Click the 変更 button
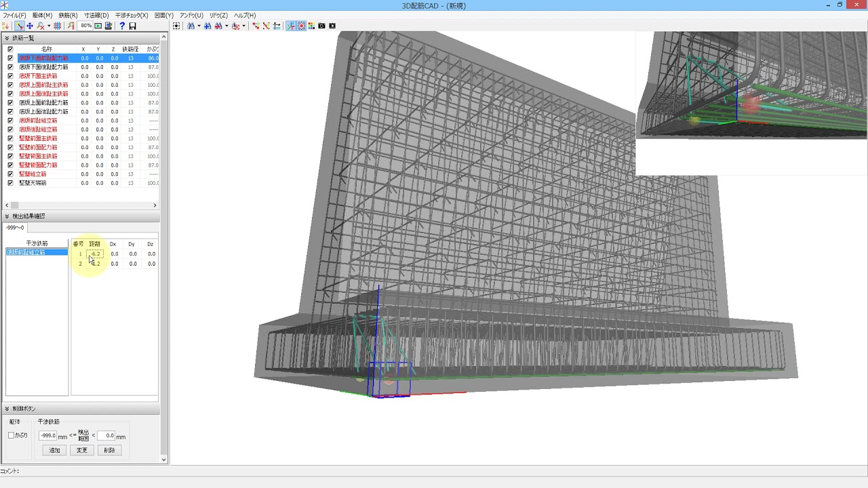868x488 pixels. [81, 450]
